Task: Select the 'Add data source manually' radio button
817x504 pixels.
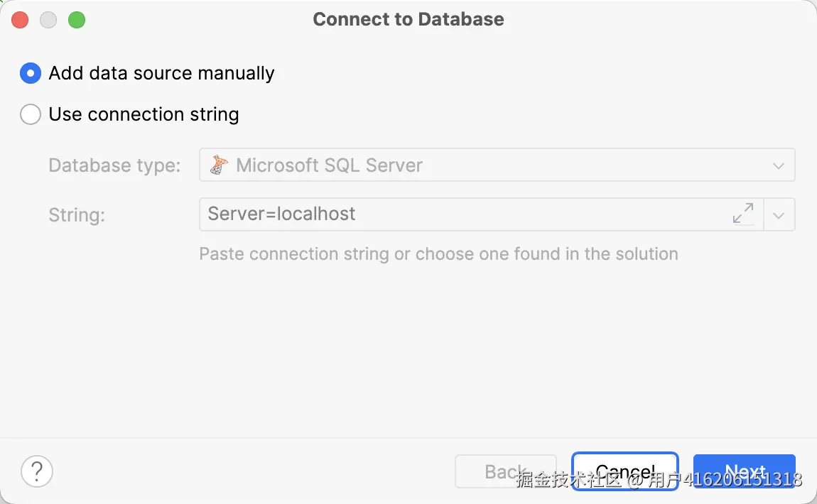Action: pyautogui.click(x=31, y=73)
